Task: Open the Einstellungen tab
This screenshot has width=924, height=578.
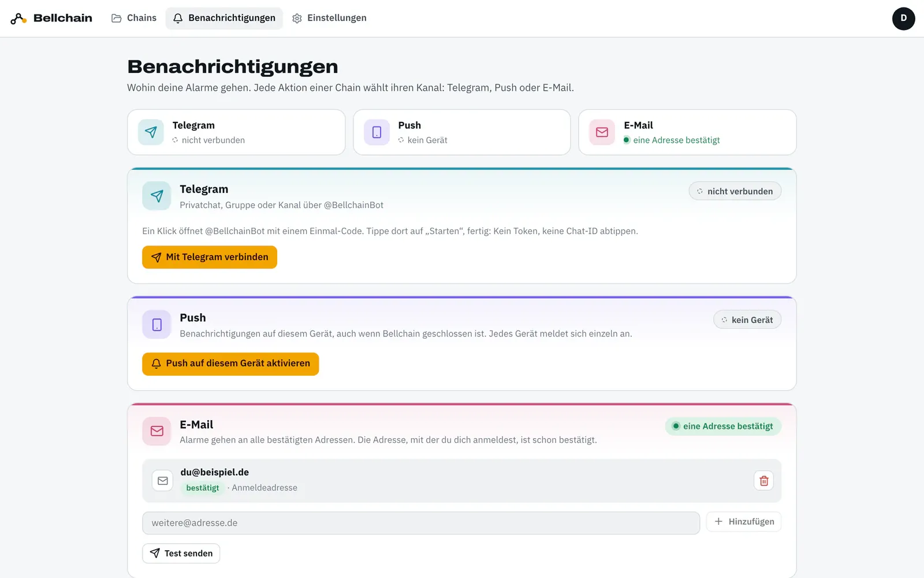Action: click(329, 18)
